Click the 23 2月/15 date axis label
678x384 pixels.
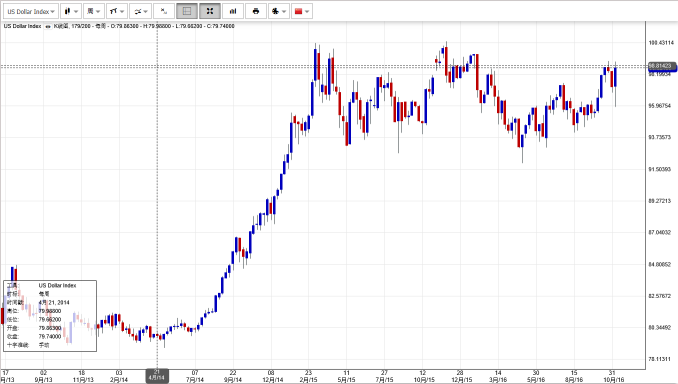point(308,376)
